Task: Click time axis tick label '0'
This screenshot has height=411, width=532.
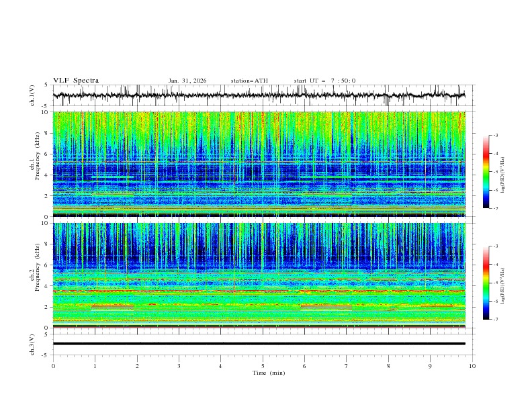Action: point(53,366)
